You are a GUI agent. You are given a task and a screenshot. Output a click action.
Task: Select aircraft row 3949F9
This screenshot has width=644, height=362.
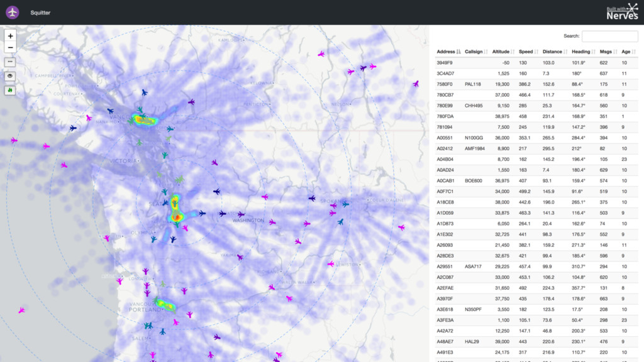coord(536,63)
